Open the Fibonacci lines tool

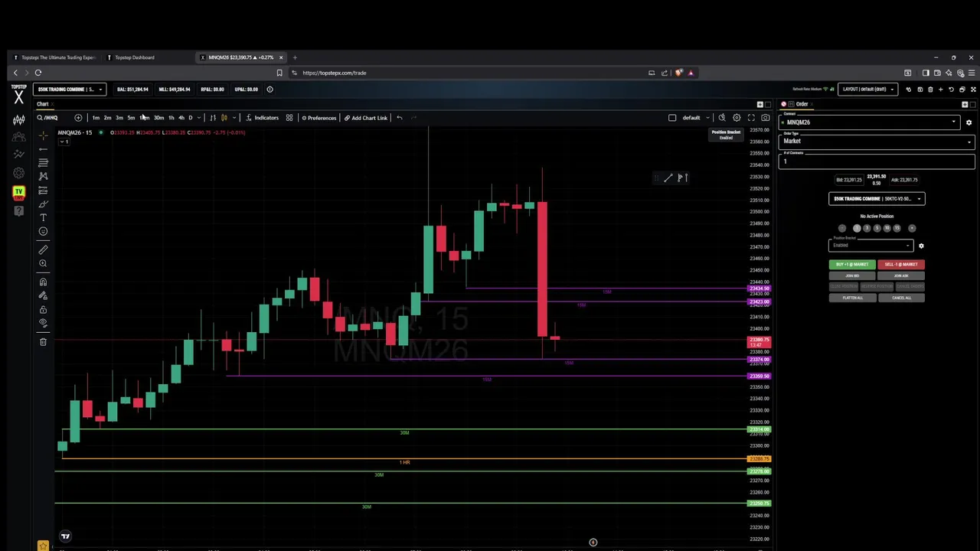[43, 163]
